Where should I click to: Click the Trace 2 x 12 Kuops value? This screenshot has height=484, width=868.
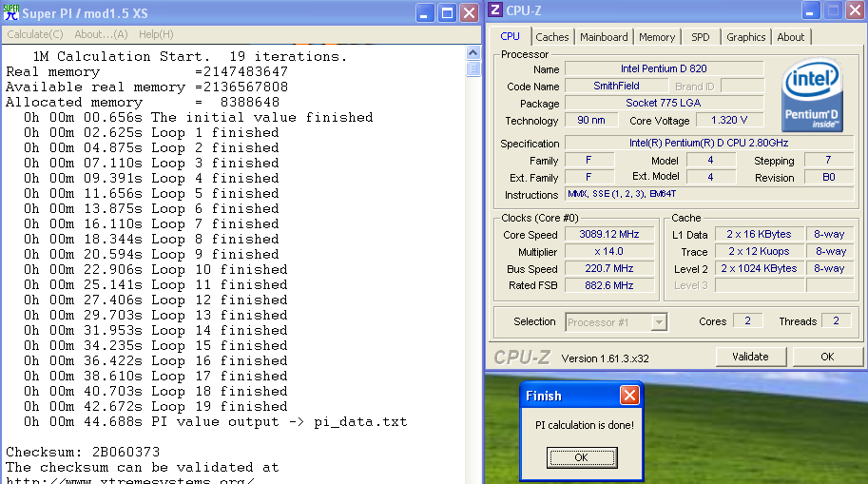[x=759, y=251]
